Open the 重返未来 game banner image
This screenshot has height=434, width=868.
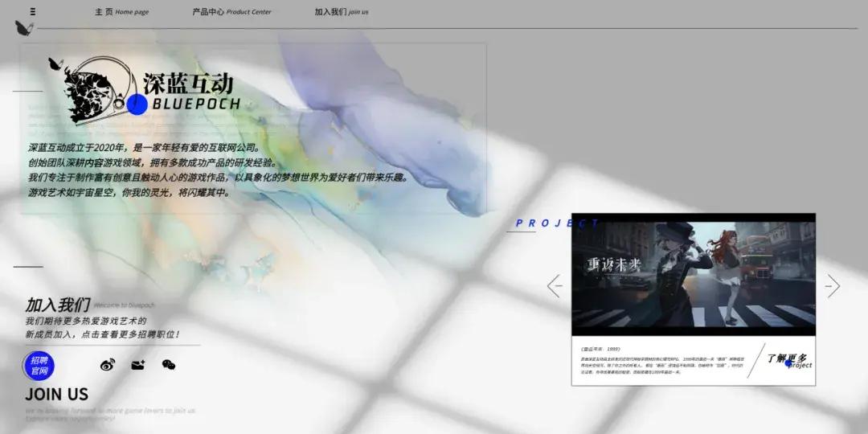[x=693, y=273]
